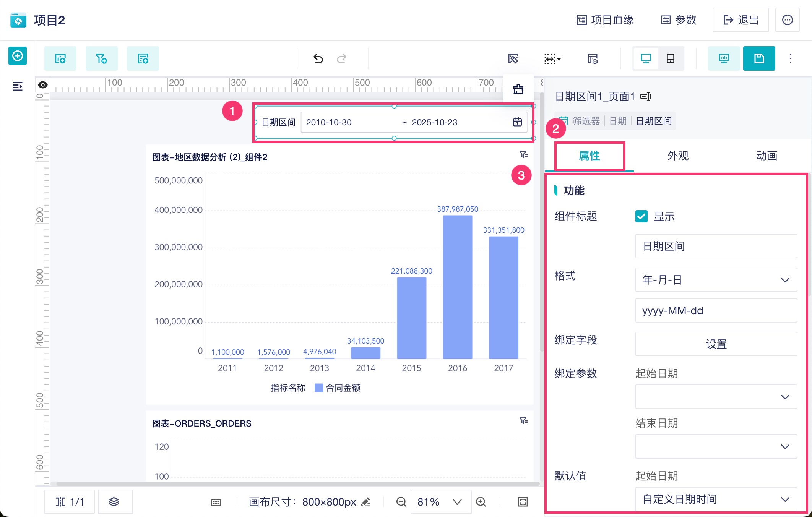812x519 pixels.
Task: Toggle ruler eye visibility icon
Action: [x=43, y=85]
